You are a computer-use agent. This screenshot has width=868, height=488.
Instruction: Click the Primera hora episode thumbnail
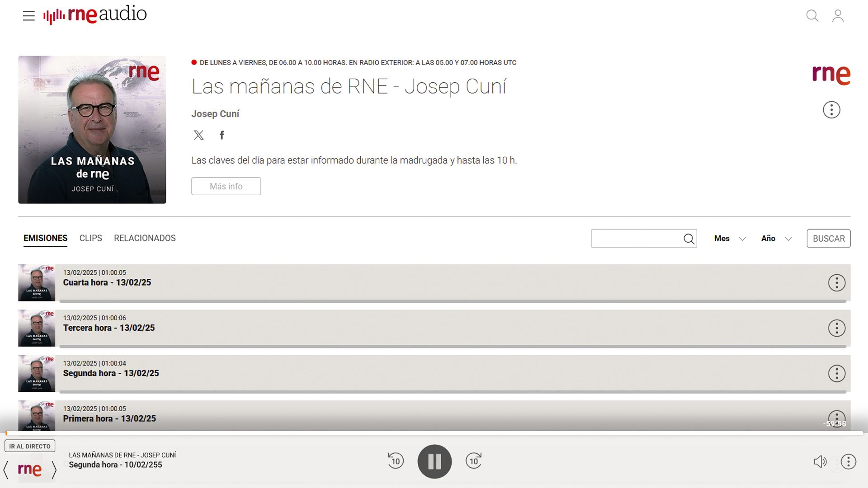coord(37,416)
